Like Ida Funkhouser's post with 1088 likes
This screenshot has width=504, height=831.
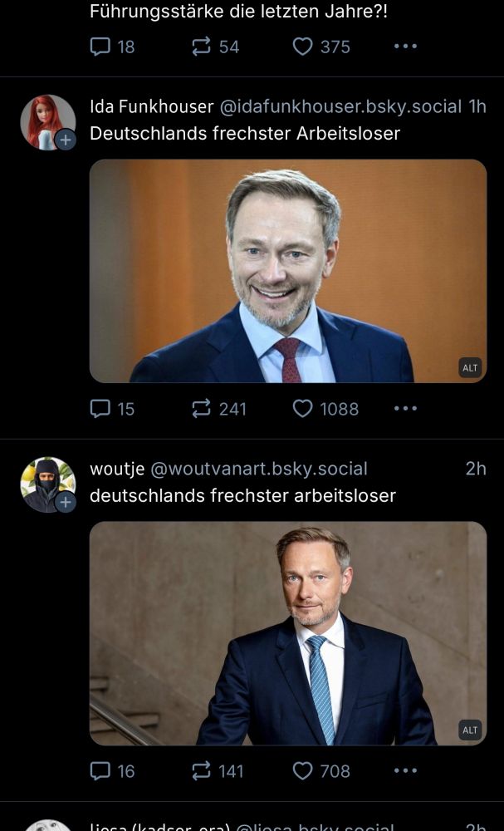306,409
